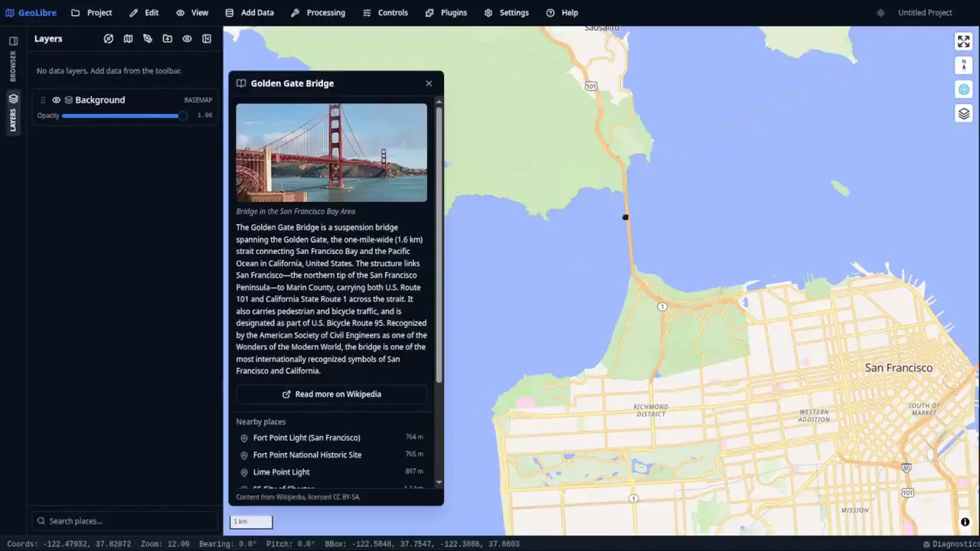980x551 pixels.
Task: Click pin icon beside Fort Point Light (San Francisco)
Action: pos(244,438)
